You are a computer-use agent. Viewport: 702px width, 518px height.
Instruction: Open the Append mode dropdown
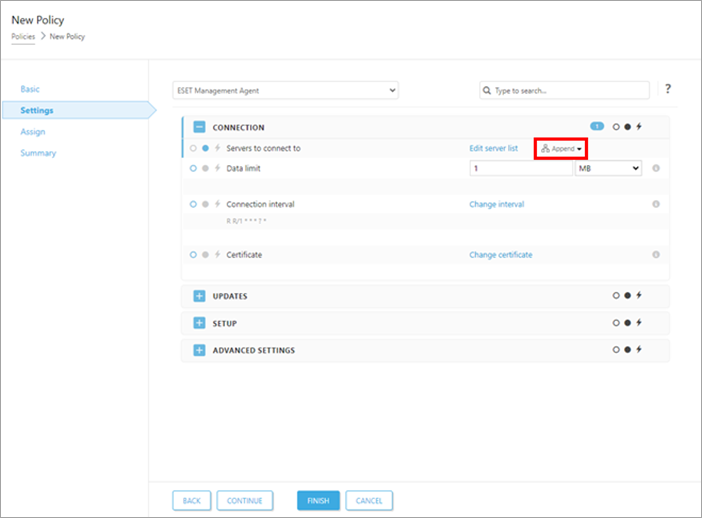[x=561, y=149]
